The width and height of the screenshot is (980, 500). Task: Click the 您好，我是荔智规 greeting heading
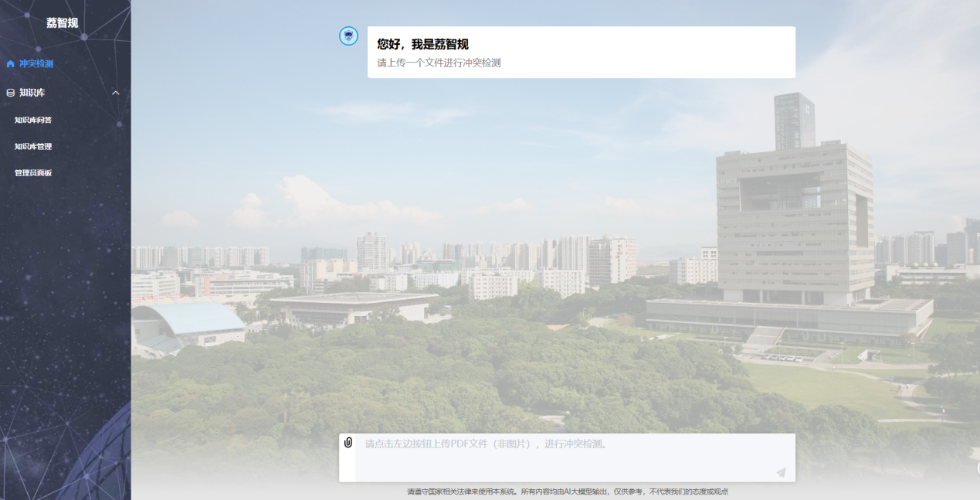422,44
